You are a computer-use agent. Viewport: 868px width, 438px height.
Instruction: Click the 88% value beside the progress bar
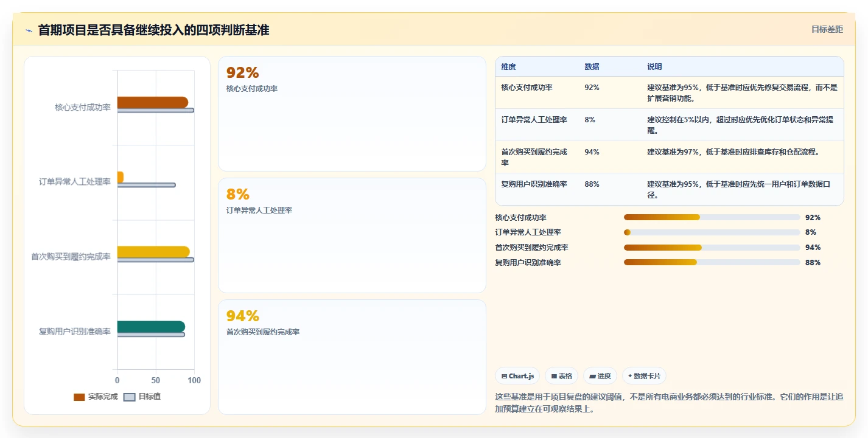(x=813, y=263)
